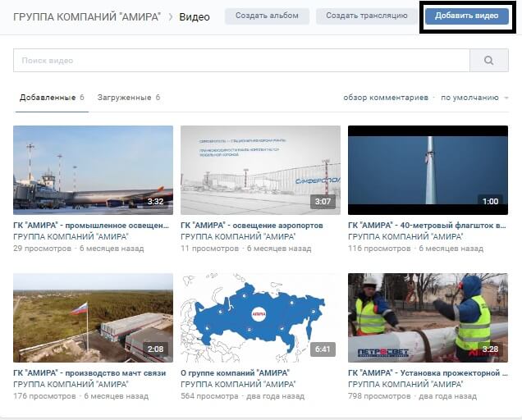Open the Simferopol airport sketch thumbnail 3:07
The image size is (522, 420).
coord(261,170)
